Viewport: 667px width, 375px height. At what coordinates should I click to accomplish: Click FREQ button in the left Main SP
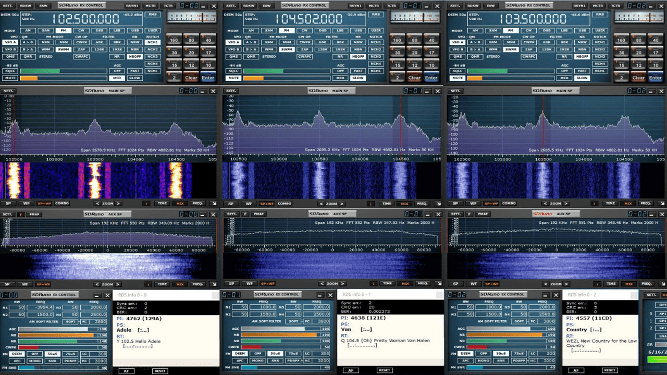[x=198, y=204]
